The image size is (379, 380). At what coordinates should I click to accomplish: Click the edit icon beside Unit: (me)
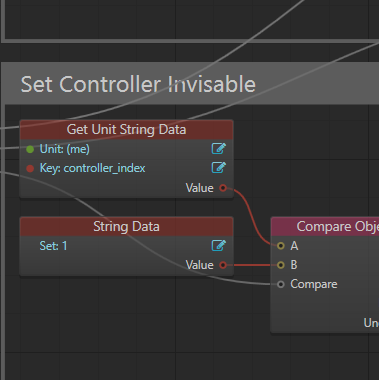219,149
